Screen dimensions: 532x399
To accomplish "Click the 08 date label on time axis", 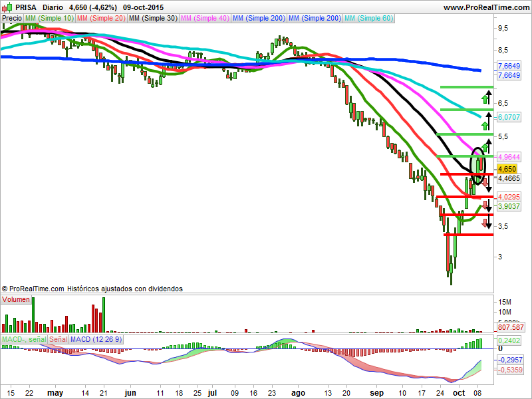I will point(477,393).
